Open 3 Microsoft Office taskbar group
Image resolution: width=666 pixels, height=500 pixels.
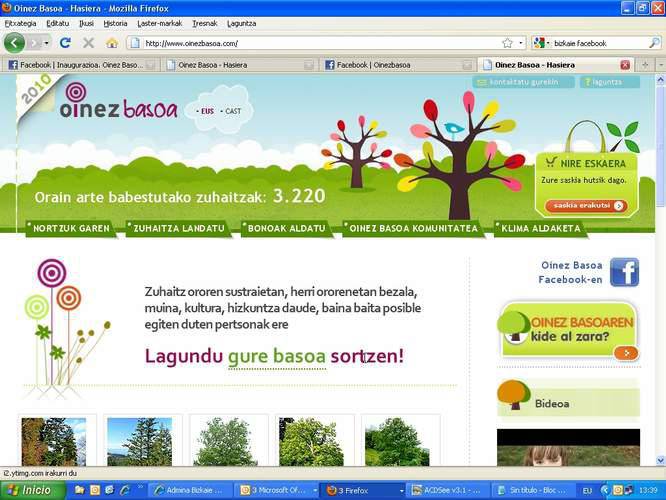click(277, 490)
